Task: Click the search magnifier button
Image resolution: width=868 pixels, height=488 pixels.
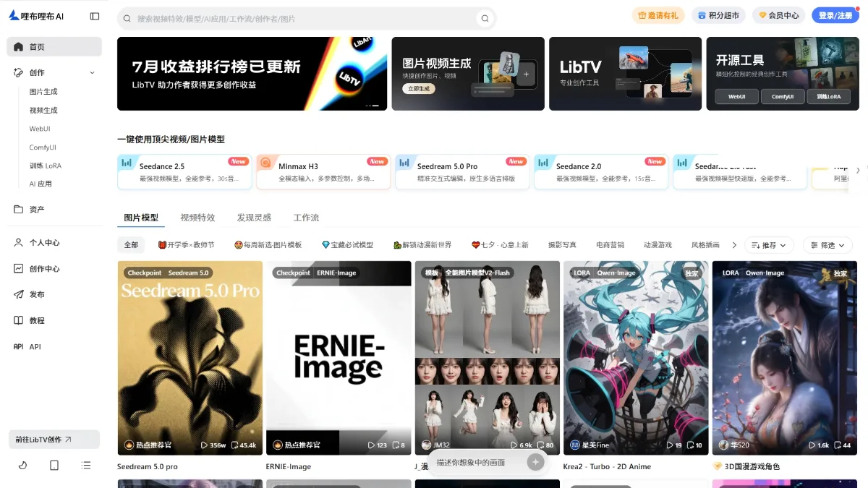Action: point(485,19)
